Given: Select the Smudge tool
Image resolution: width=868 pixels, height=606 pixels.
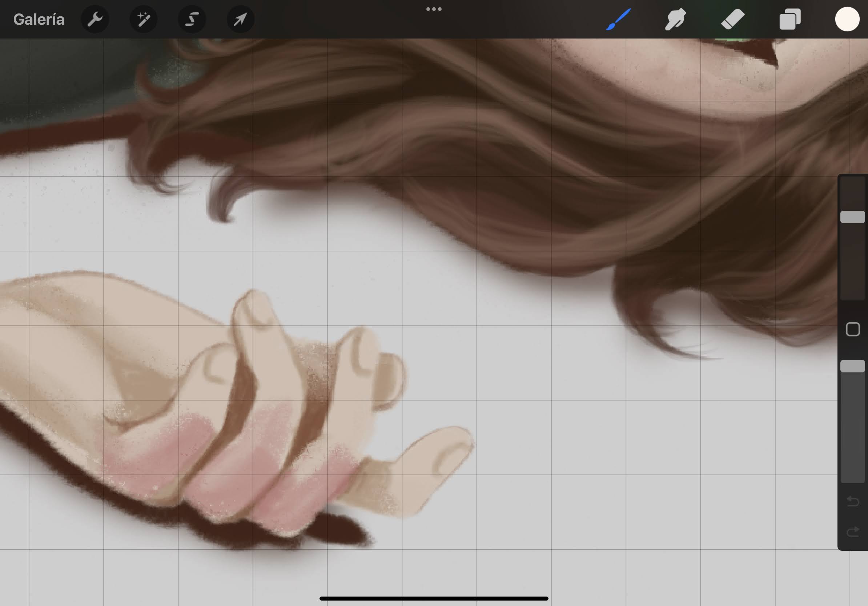Looking at the screenshot, I should click(676, 19).
